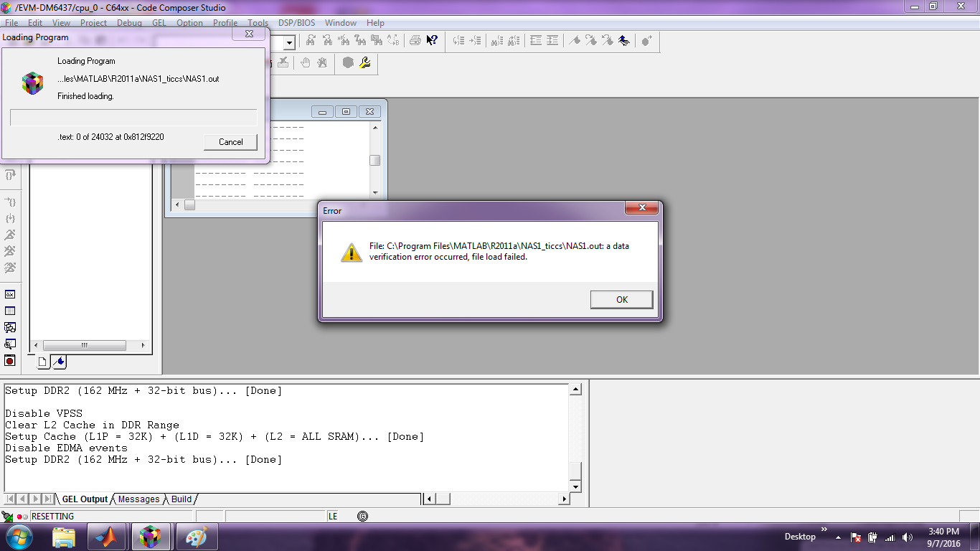Click the project pane scroll right arrow
This screenshot has height=551, width=980.
(x=144, y=346)
